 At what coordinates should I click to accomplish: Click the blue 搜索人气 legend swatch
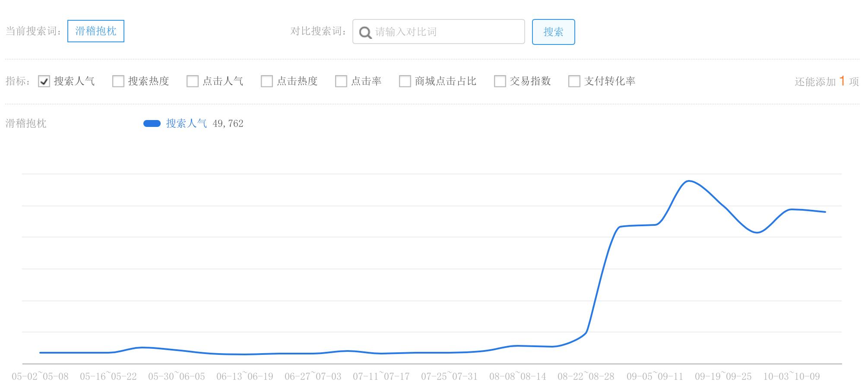pyautogui.click(x=152, y=124)
